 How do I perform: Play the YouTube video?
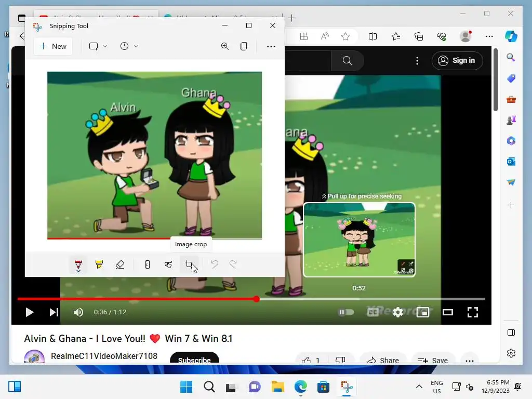tap(30, 312)
